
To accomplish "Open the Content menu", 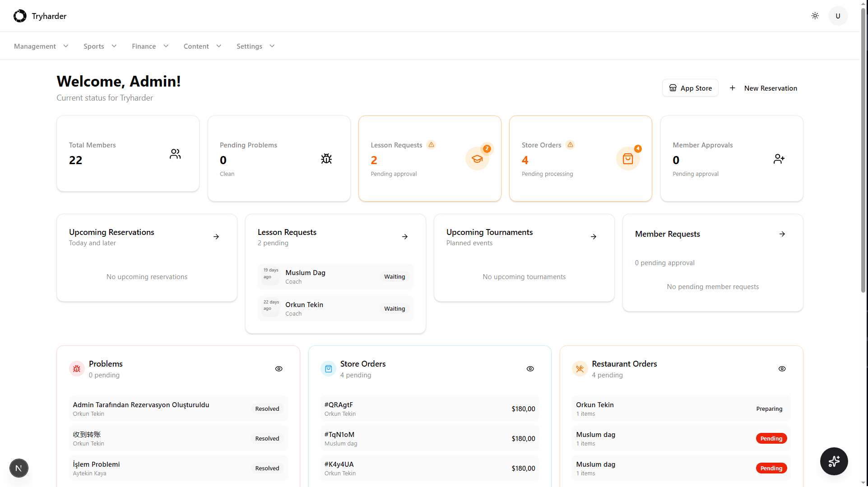I will point(202,46).
